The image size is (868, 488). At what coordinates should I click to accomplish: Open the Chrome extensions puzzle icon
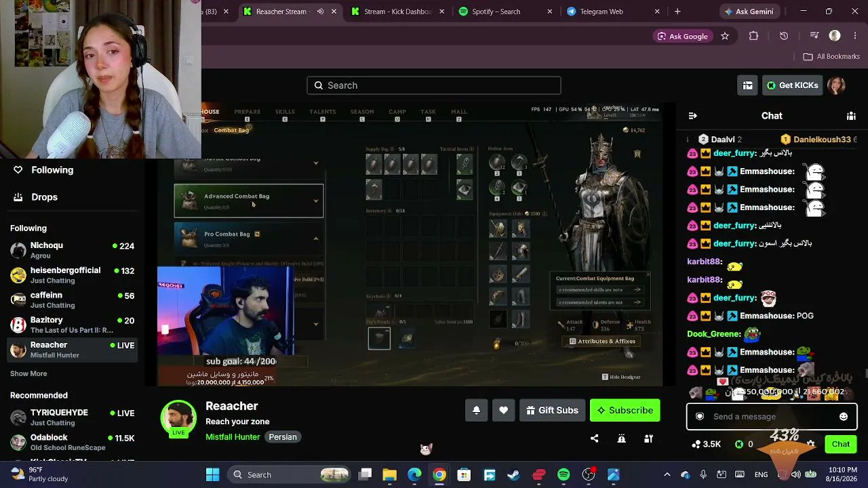(x=753, y=36)
